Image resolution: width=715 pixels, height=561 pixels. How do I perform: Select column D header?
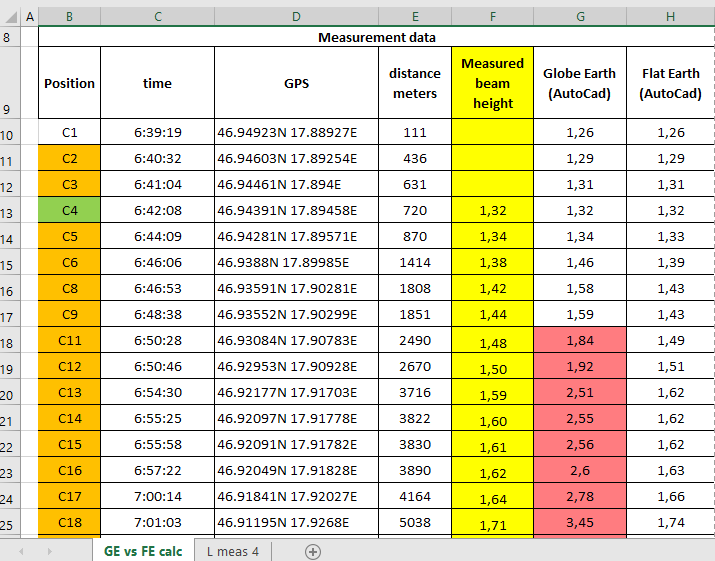click(296, 16)
